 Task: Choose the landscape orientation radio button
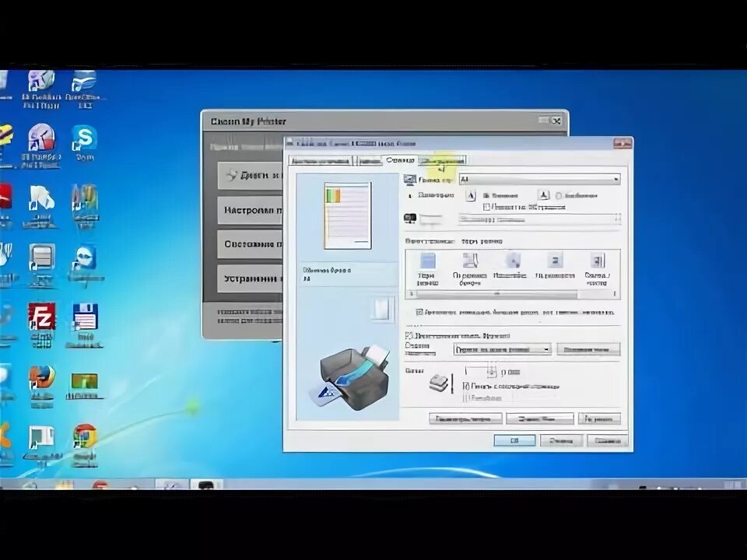pos(559,195)
